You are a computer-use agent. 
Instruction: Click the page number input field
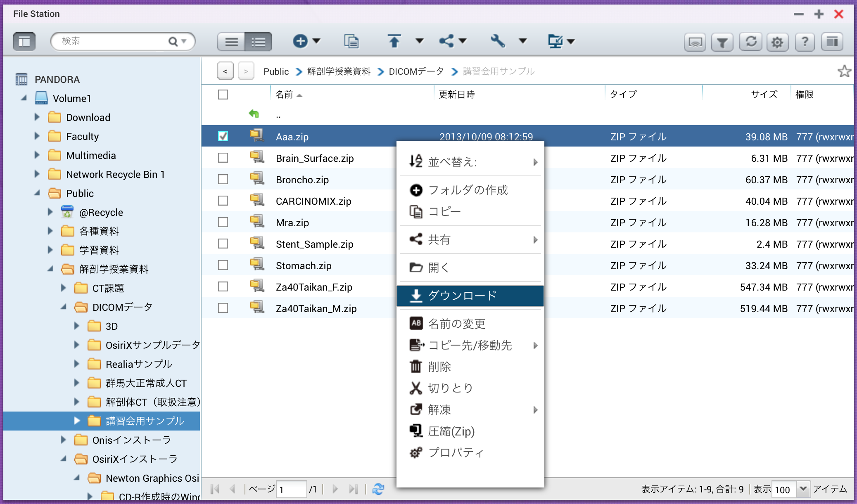[x=291, y=489]
